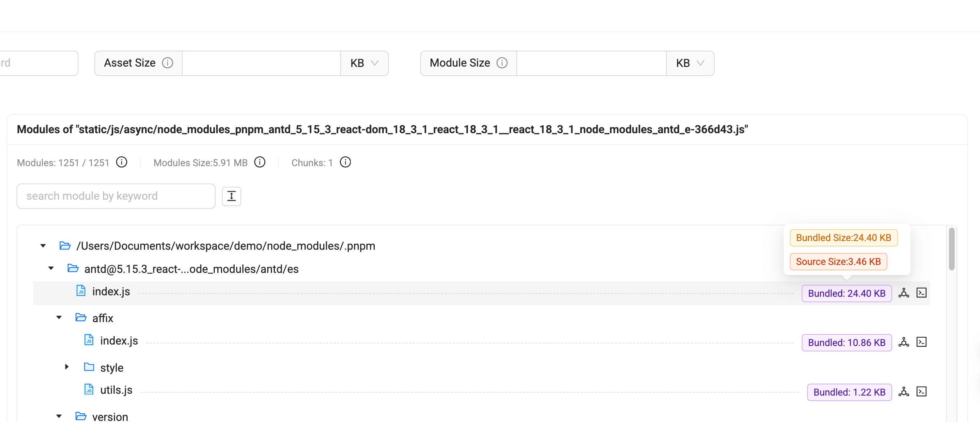Click the Bundled: 1.22 KB tag
The height and width of the screenshot is (422, 980).
(x=849, y=392)
